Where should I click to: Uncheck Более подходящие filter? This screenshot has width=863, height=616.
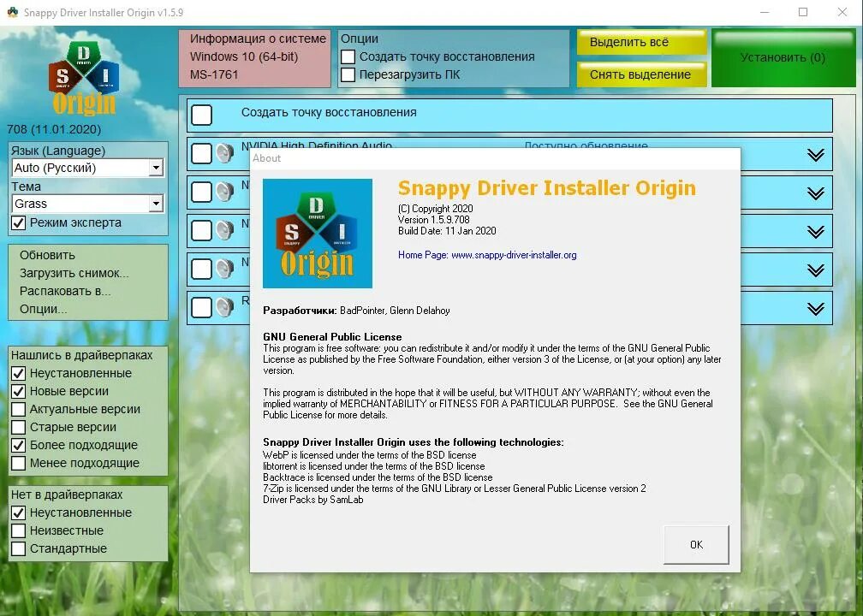(19, 445)
